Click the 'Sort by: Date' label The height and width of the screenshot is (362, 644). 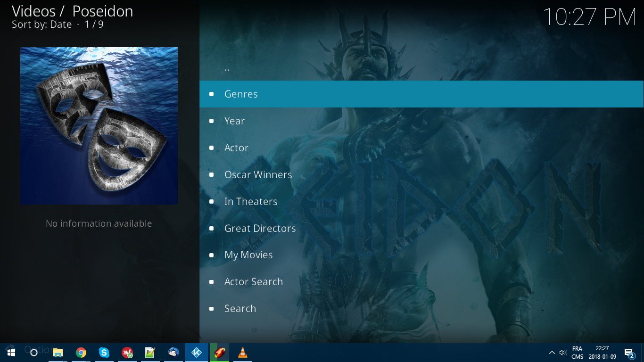[41, 25]
